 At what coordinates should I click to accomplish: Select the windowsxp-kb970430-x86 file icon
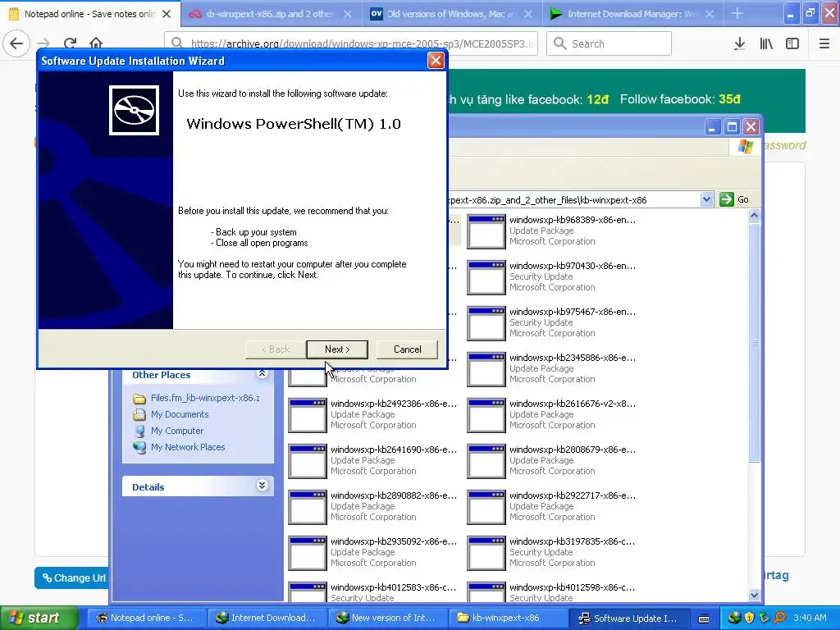[x=486, y=277]
